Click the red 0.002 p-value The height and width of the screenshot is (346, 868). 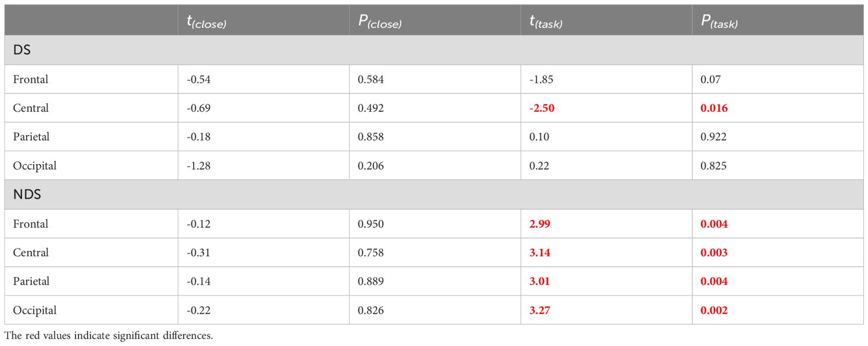point(714,310)
